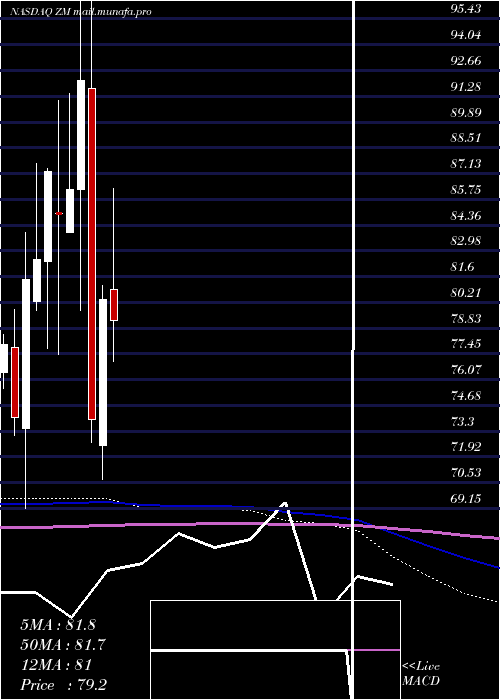Click the NASDAQ ZM mail.munafa.pro chart title
Screen dimensions: 500x700
pyautogui.click(x=81, y=12)
